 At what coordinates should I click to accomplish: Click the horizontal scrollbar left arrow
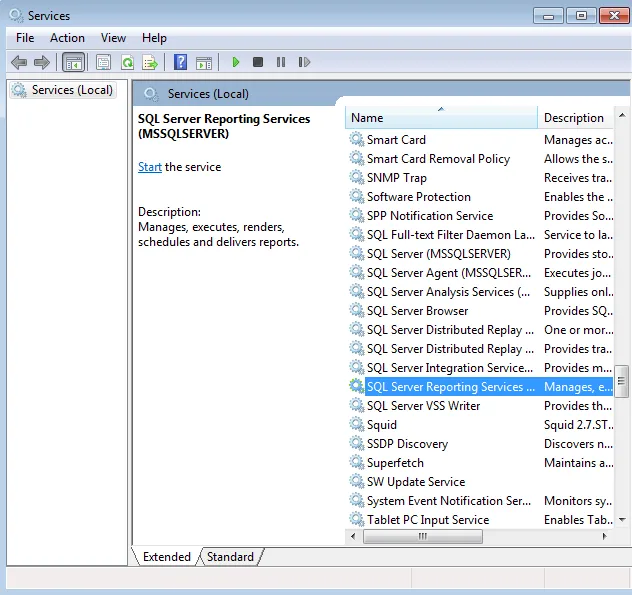tap(353, 536)
